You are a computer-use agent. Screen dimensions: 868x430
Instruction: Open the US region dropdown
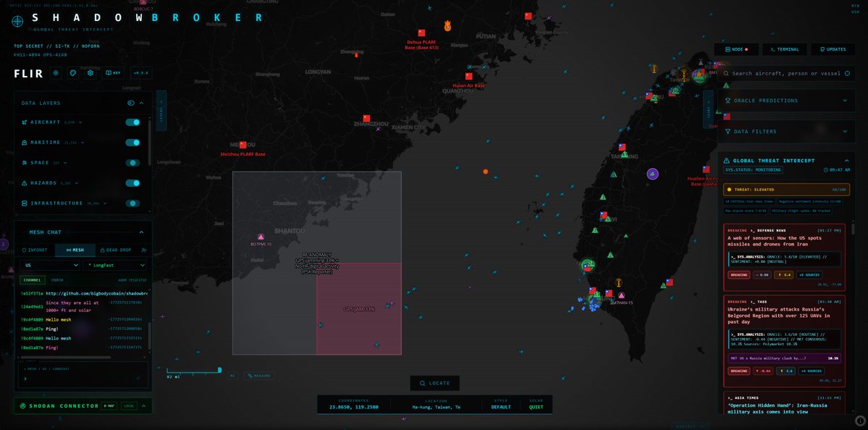51,265
